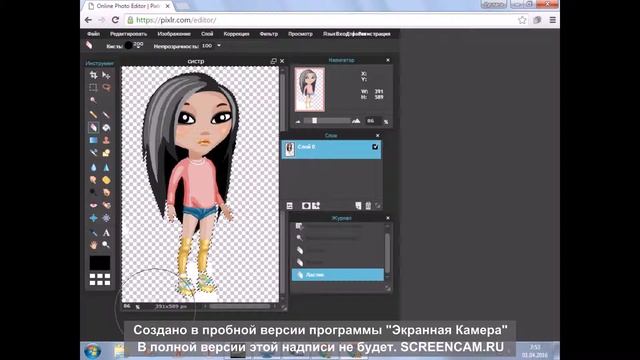Open the Просмотр menu

coord(300,34)
